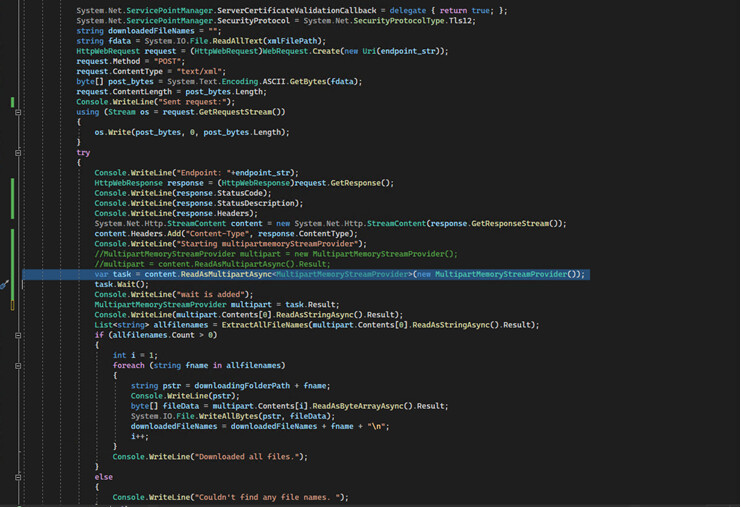Collapse the try block outline toggle
The width and height of the screenshot is (741, 508).
tap(18, 153)
